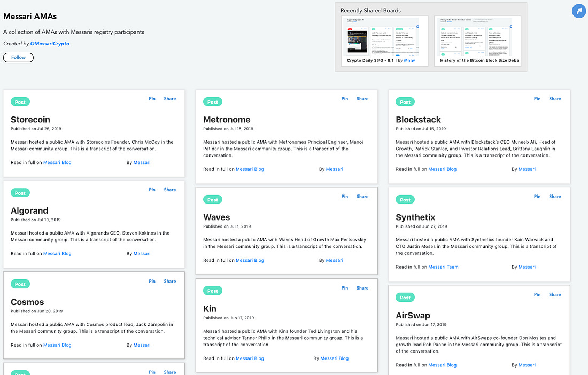Screen dimensions: 588x375
Task: Click the Metronome post title
Action: (227, 120)
